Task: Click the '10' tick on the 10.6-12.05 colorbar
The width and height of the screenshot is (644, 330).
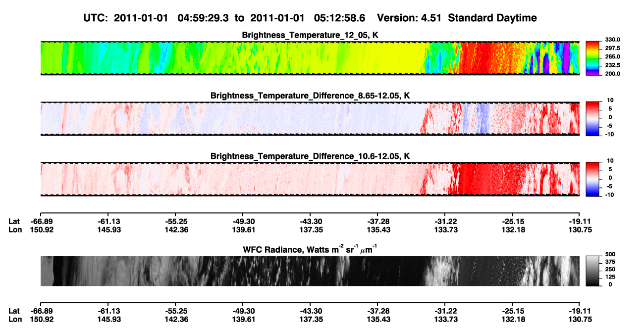Action: pos(610,161)
